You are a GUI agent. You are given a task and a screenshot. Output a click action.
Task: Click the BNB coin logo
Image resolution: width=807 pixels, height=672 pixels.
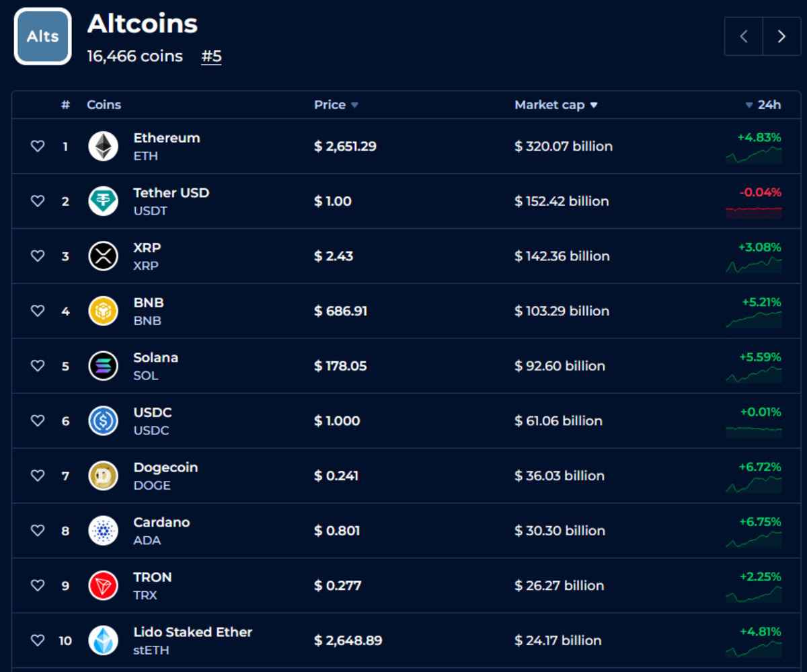(x=102, y=311)
